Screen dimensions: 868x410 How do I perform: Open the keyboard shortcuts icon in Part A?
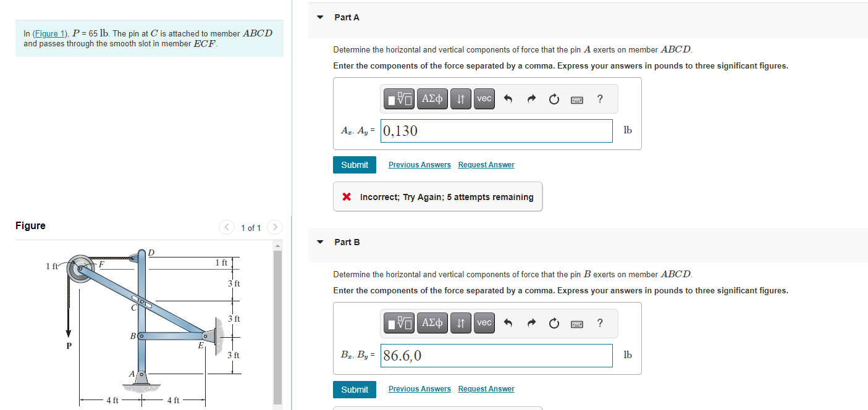[x=576, y=99]
